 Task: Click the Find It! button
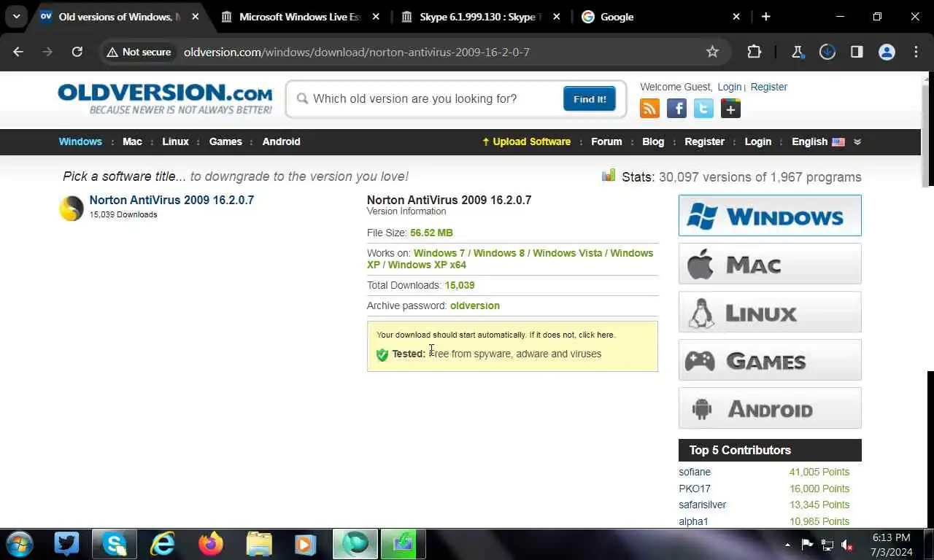[x=590, y=98]
